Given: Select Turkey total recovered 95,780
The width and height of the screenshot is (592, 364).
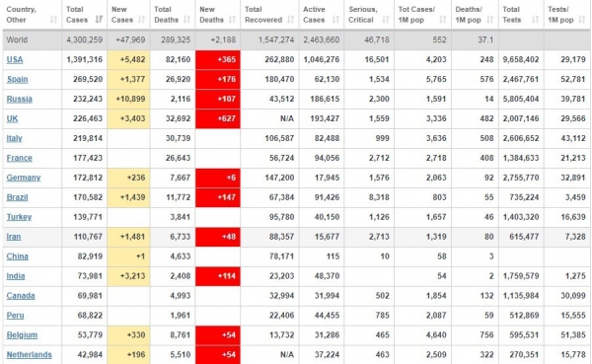Looking at the screenshot, I should click(x=281, y=217).
